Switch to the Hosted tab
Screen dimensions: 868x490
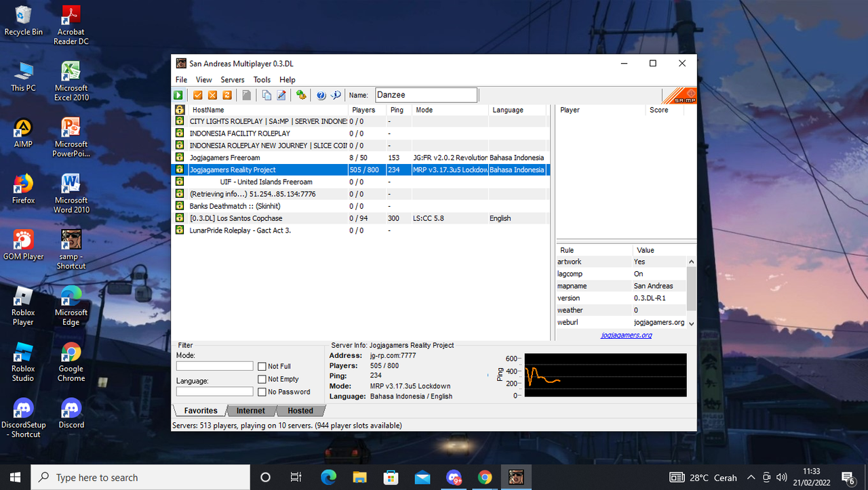pos(300,411)
